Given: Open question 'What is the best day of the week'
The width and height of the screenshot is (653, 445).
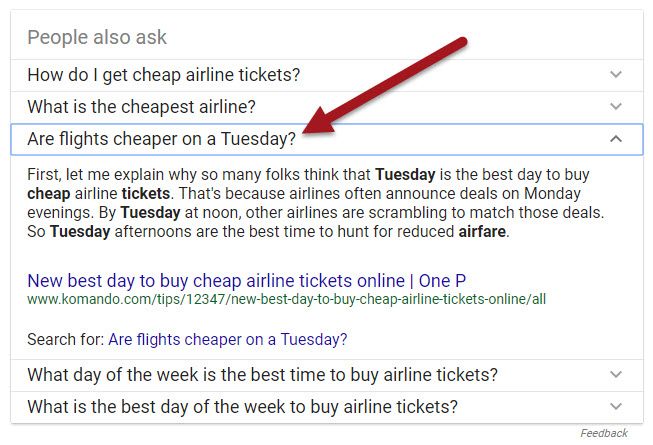Looking at the screenshot, I should click(242, 406).
